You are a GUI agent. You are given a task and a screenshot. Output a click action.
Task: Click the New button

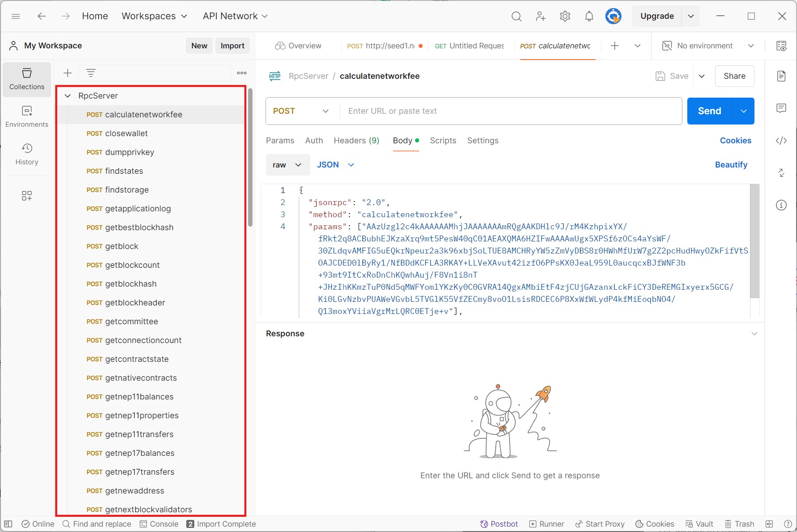point(199,46)
